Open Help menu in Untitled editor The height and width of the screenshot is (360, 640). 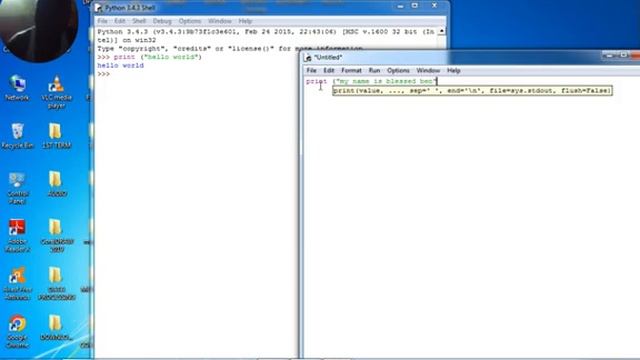453,71
